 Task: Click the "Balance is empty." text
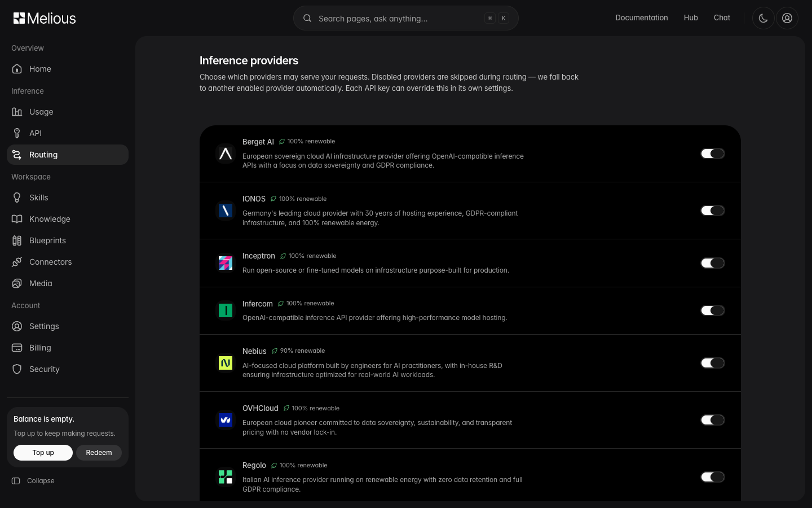[44, 419]
